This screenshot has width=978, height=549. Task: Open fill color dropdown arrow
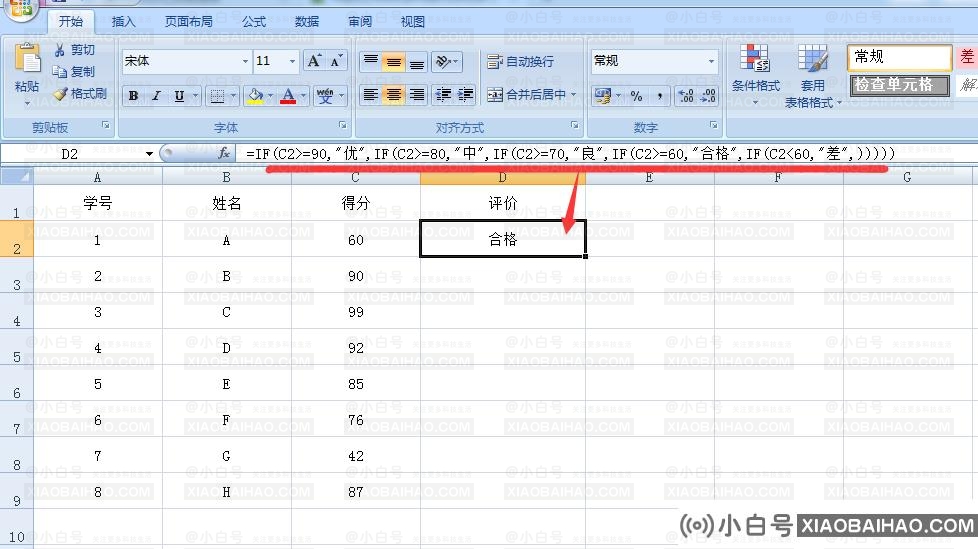point(270,95)
